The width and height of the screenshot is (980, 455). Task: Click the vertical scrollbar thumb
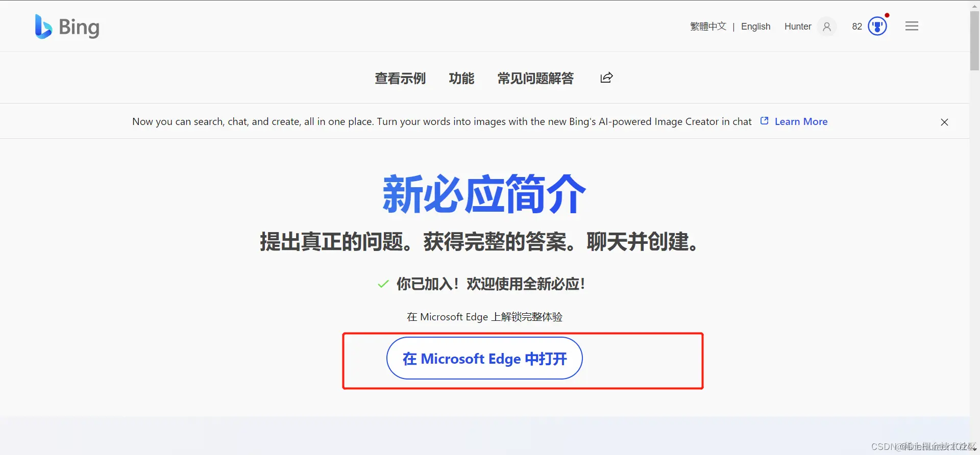pos(974,41)
